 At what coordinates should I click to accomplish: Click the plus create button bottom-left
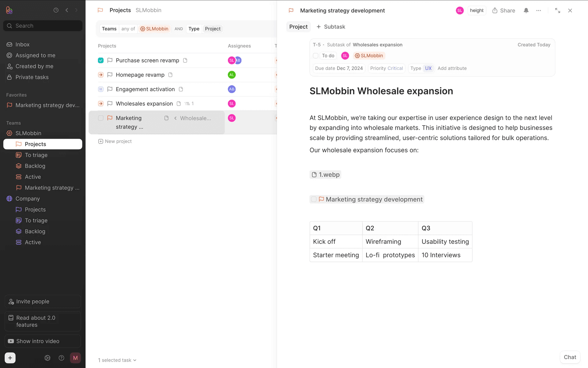pos(10,358)
